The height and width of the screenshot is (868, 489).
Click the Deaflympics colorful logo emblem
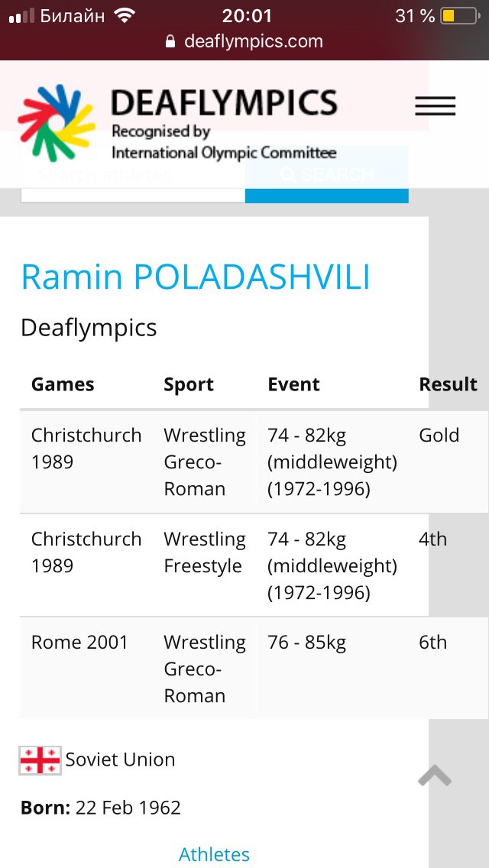click(x=56, y=122)
